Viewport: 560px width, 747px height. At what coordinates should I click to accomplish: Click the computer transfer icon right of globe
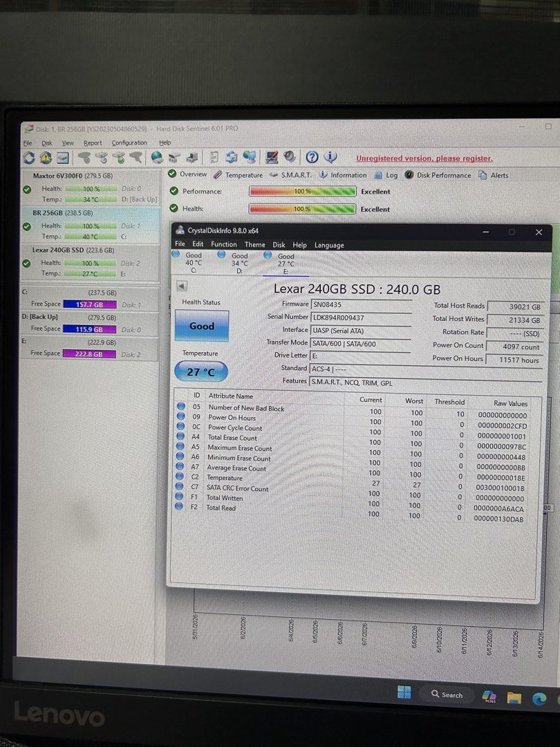174,157
